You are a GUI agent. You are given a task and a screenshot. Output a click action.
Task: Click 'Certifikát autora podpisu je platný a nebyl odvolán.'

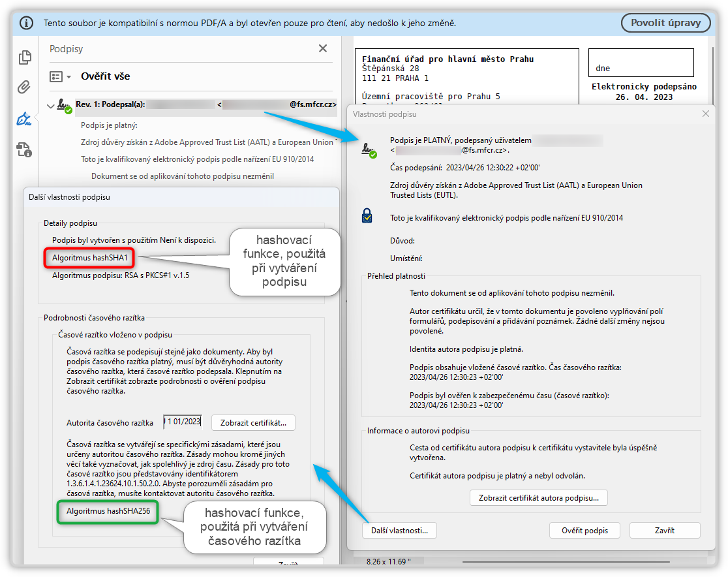pyautogui.click(x=497, y=476)
